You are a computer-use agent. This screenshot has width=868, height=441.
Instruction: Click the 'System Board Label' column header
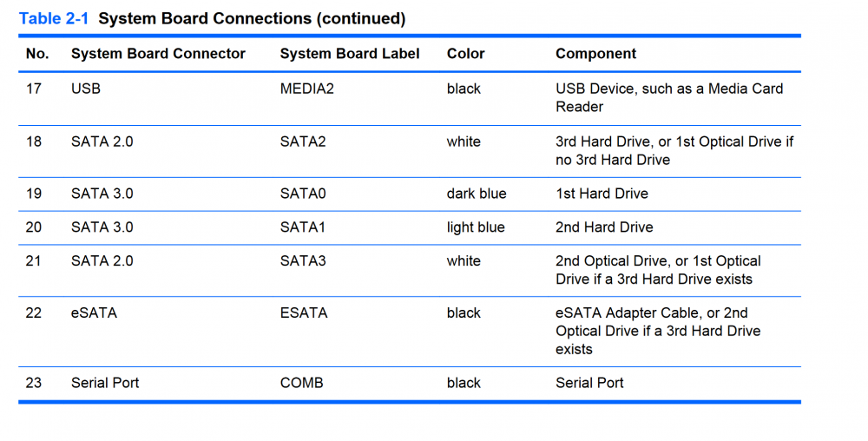(x=350, y=54)
